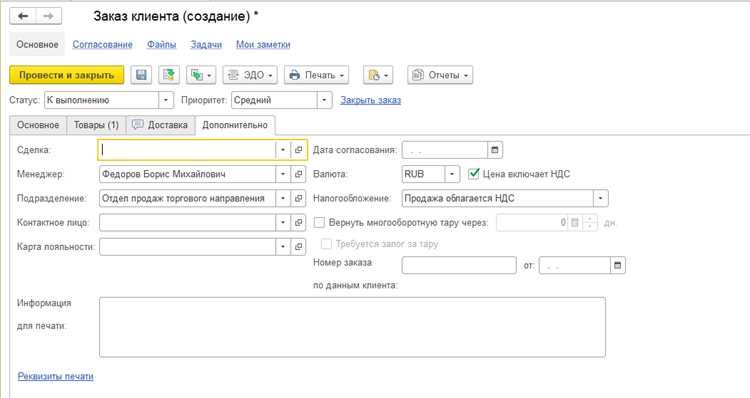750x398 pixels.
Task: Open the Менеджер field's open-form icon
Action: (298, 174)
